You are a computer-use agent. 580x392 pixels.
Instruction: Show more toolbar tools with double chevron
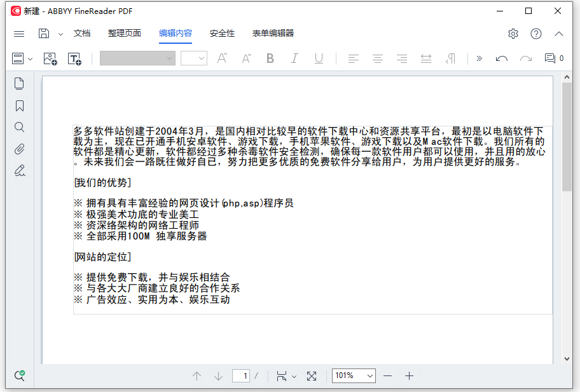480,58
